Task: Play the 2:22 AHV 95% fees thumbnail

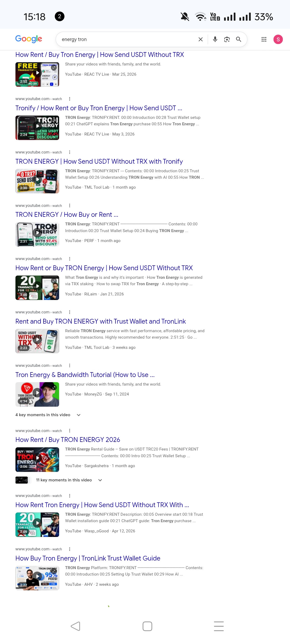Action: [x=37, y=578]
